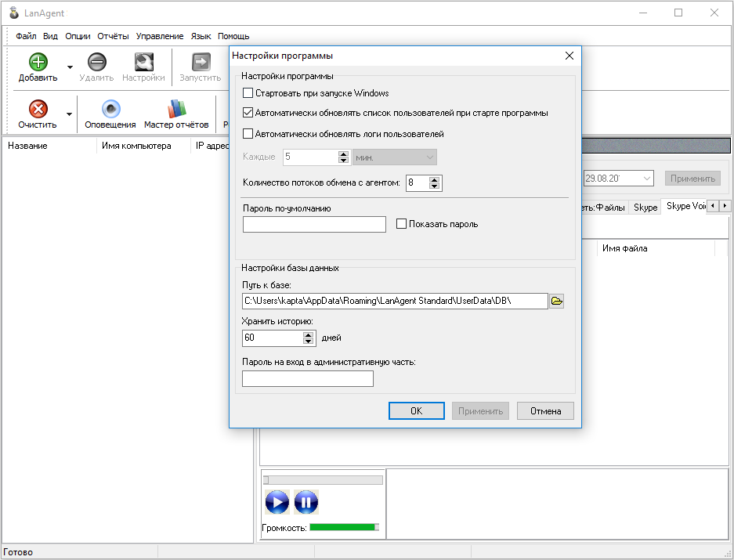Expand the arrow next to Очистить
Screen dimensions: 734x560
click(x=70, y=114)
